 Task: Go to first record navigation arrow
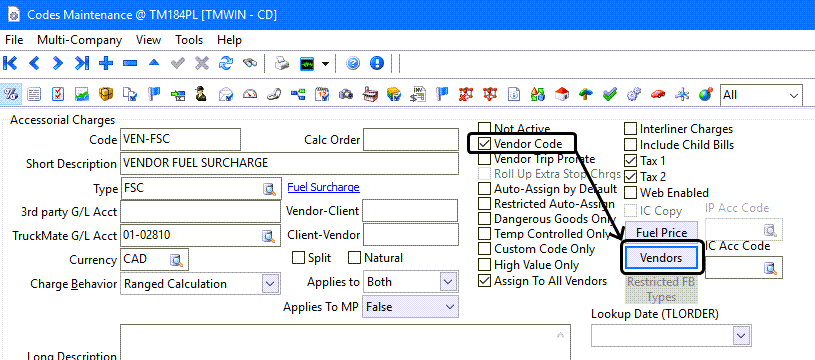pyautogui.click(x=10, y=63)
